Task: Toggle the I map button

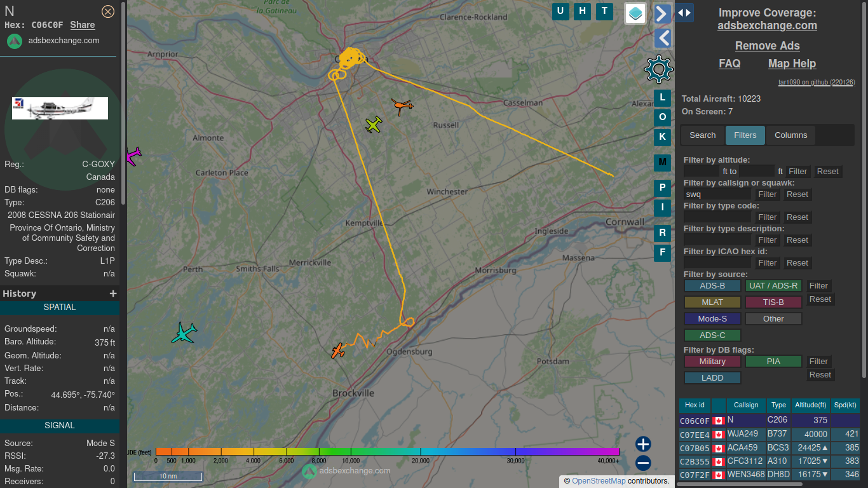Action: coord(662,207)
